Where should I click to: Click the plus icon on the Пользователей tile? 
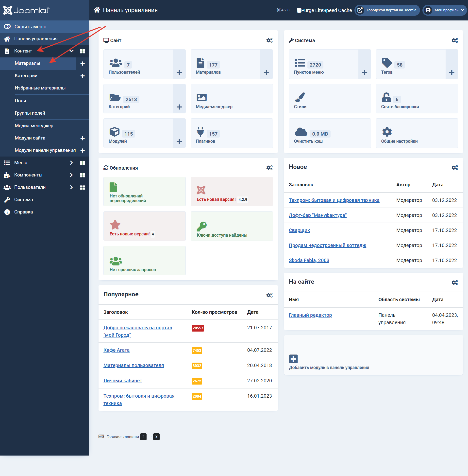[x=179, y=72]
